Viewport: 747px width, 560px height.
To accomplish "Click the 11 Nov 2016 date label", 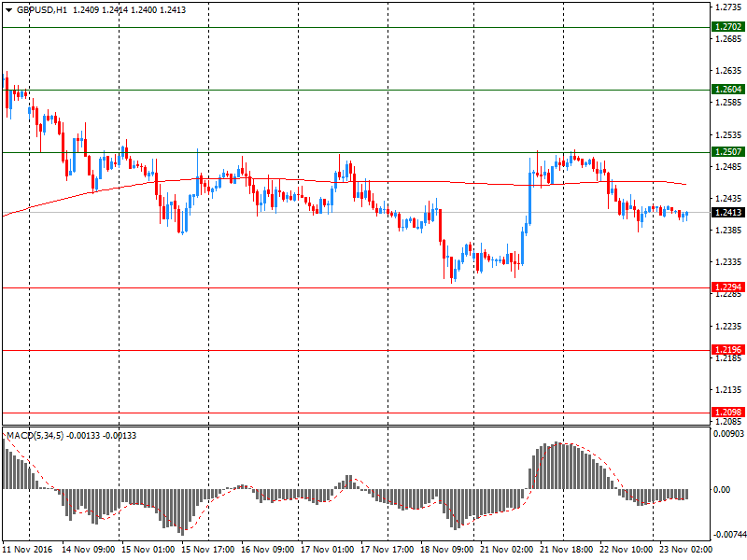I will click(x=27, y=550).
